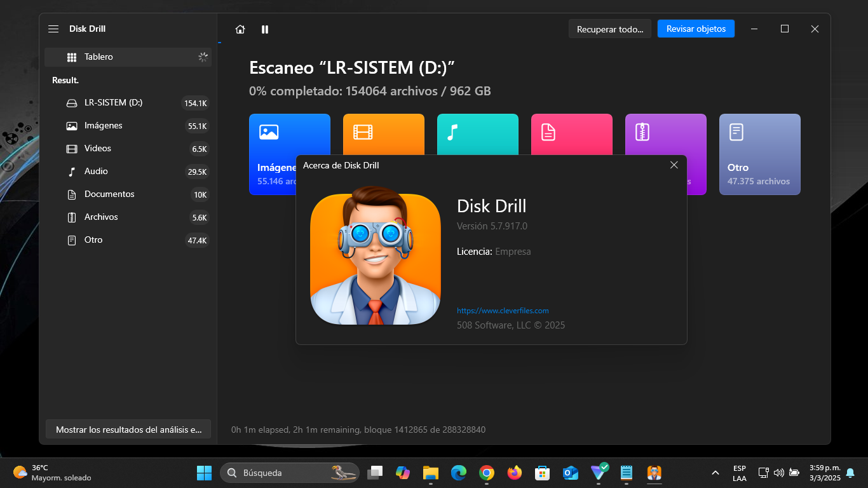
Task: Open Imágenes in the sidebar
Action: [128, 126]
